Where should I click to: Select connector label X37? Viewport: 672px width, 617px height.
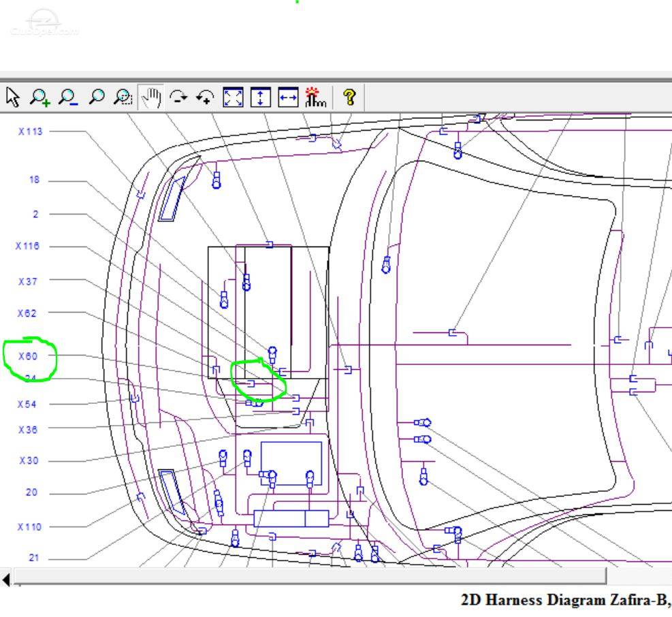point(27,282)
